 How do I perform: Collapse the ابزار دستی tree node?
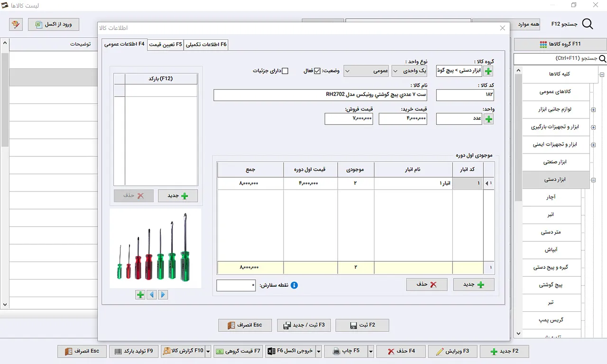pyautogui.click(x=593, y=180)
